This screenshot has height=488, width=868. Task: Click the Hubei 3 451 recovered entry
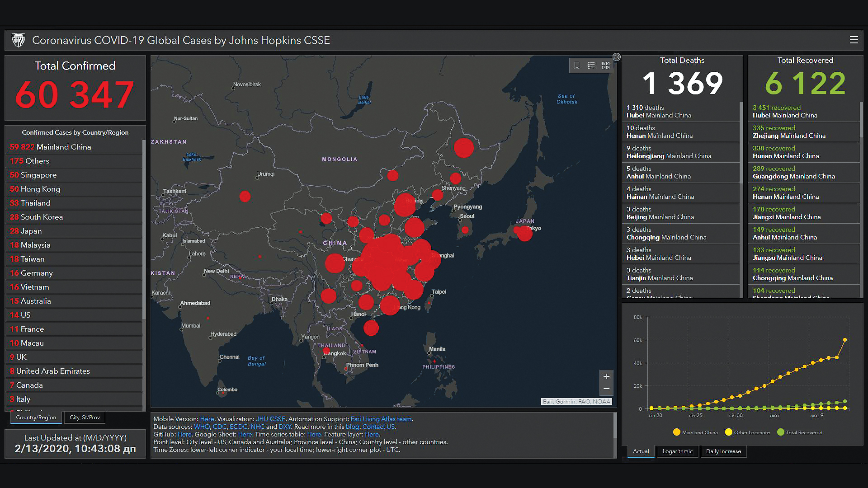point(803,112)
